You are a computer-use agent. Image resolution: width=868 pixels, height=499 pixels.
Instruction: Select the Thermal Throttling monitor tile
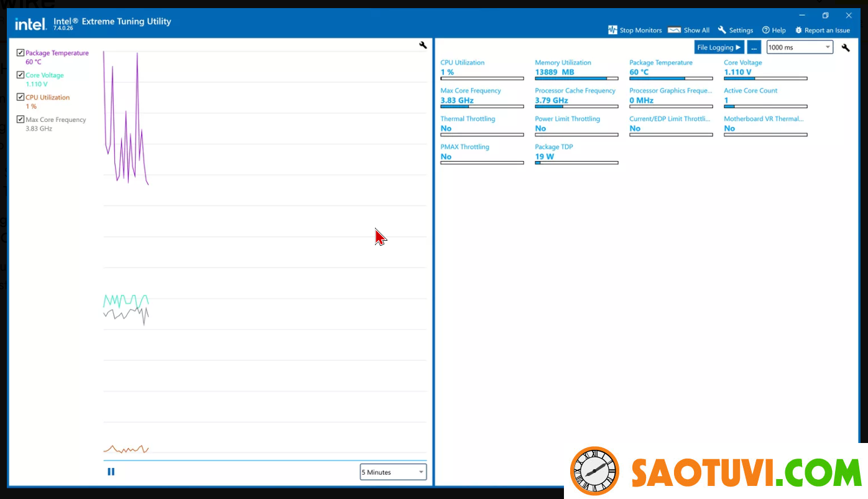pos(482,126)
